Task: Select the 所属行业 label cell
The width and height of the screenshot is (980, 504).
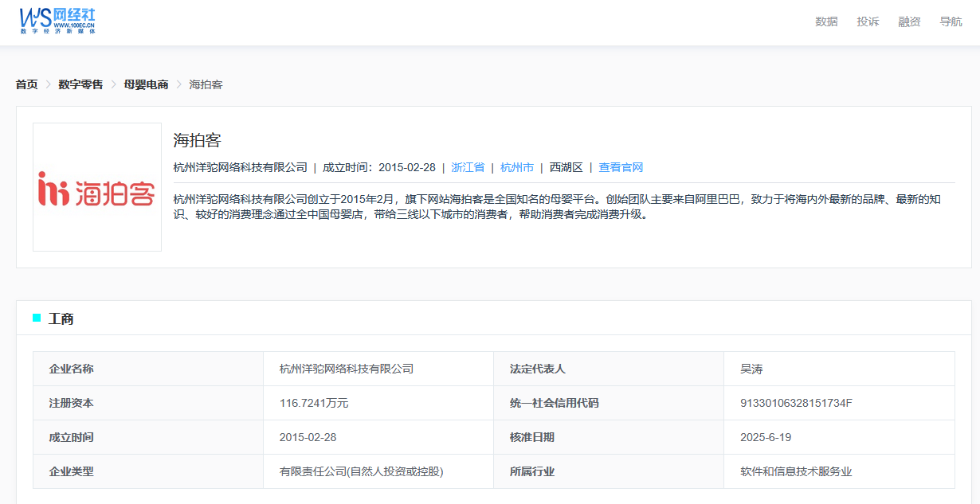Action: tap(609, 471)
